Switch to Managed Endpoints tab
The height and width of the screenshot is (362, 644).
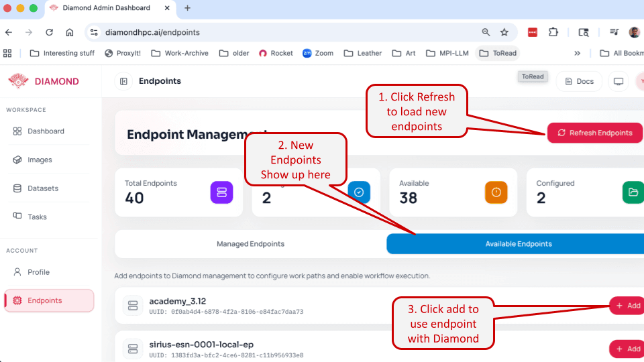point(250,244)
